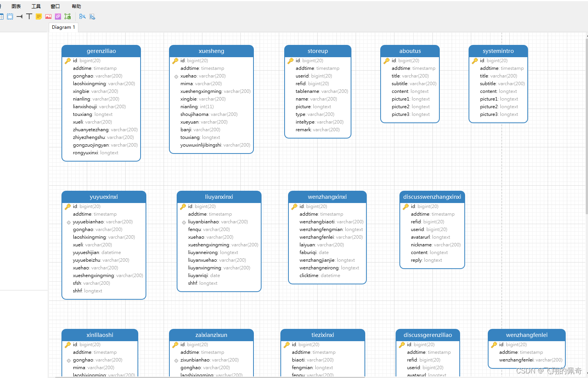Select the Image insert tool
Screen dimensions: 588x378
click(48, 16)
